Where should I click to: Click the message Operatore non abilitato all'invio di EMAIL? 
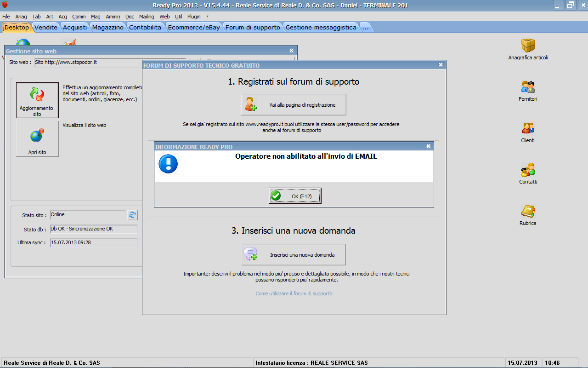click(x=306, y=156)
